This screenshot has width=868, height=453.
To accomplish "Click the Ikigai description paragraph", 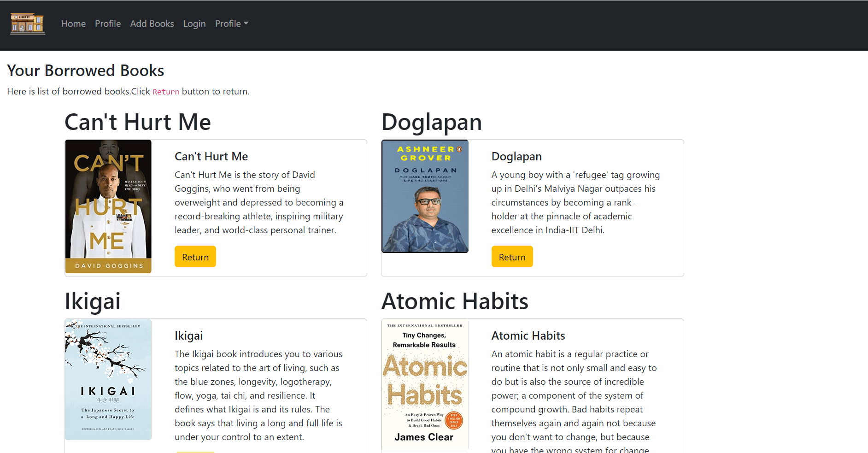I will tap(259, 395).
